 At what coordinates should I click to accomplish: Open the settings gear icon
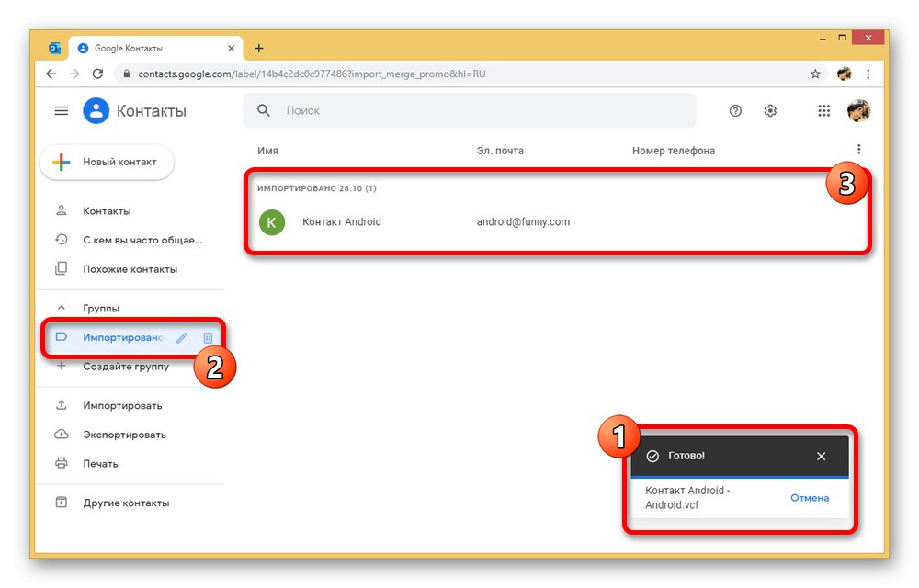click(770, 110)
